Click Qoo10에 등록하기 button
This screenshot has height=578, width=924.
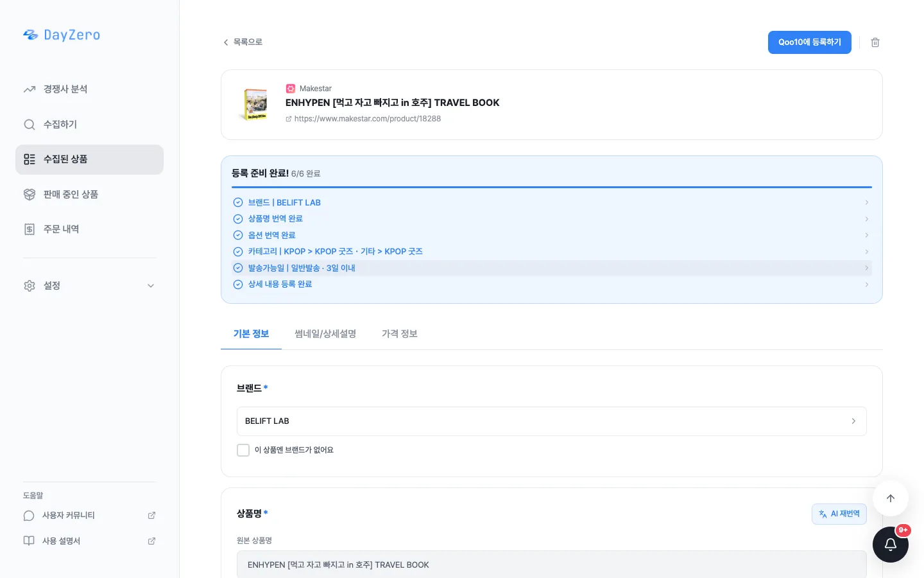coord(810,42)
